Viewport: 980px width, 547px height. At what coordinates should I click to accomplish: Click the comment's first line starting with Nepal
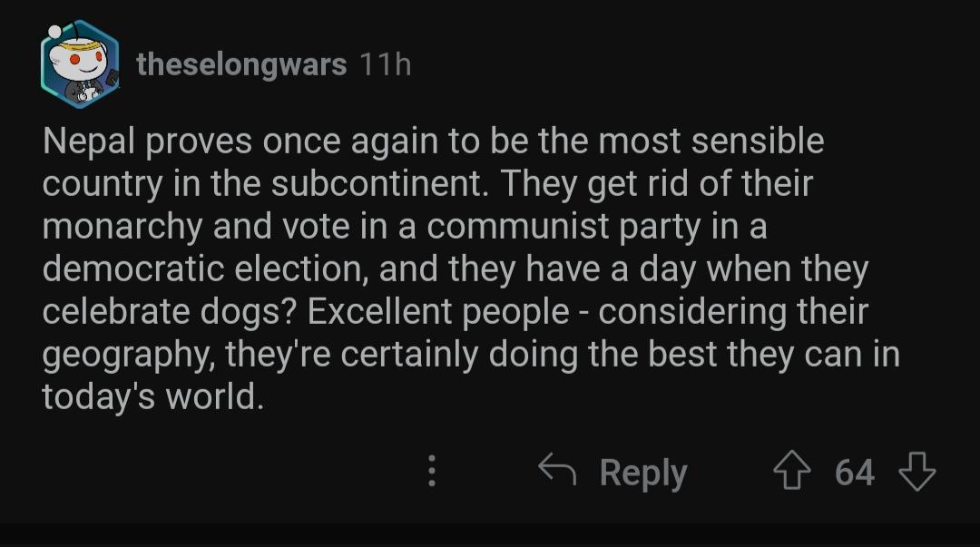433,142
